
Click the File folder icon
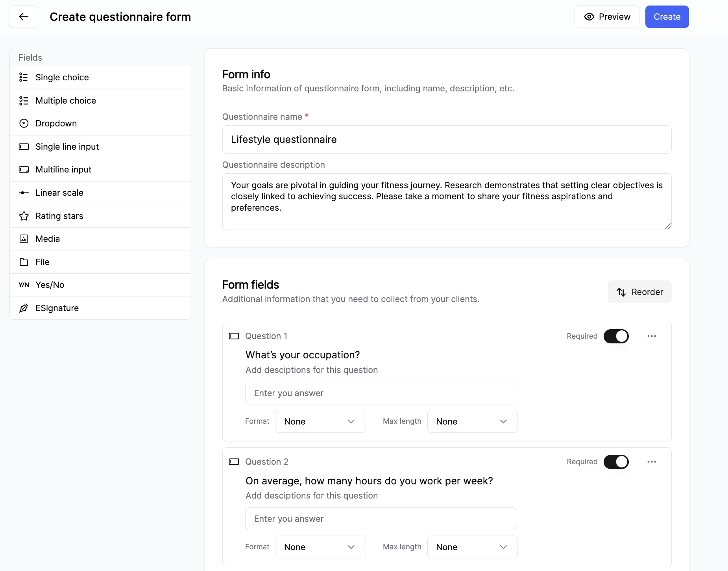(x=24, y=262)
